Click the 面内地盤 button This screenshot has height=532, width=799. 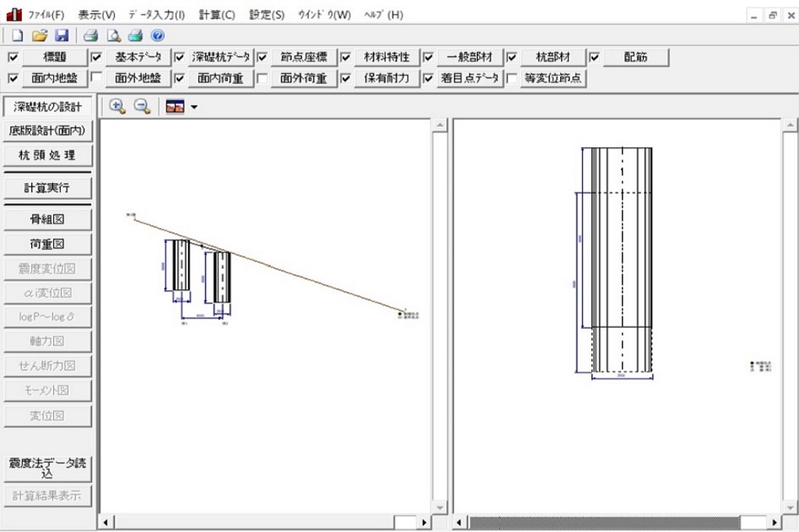pyautogui.click(x=55, y=78)
